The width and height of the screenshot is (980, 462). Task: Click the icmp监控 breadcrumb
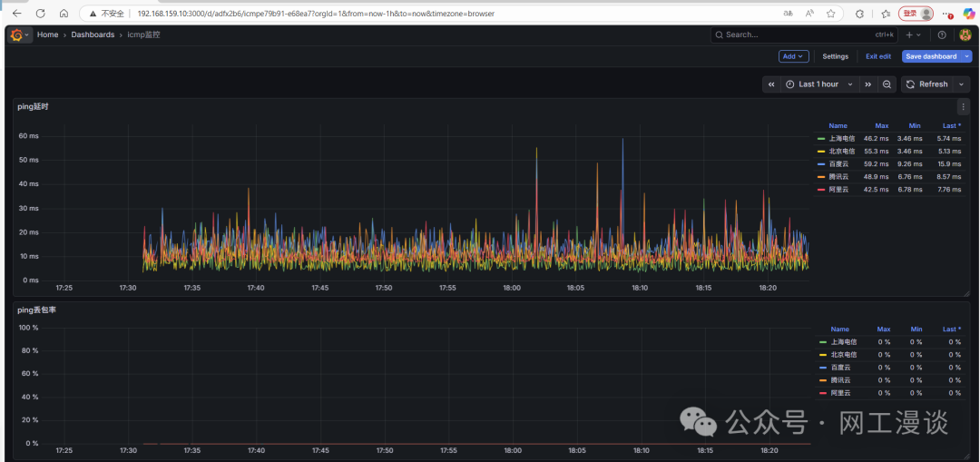[143, 35]
